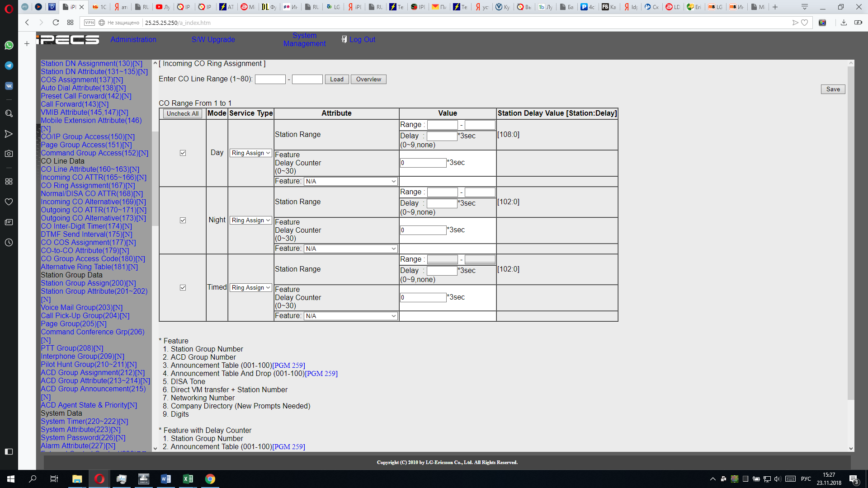
Task: Open Excel from the Windows taskbar
Action: tap(188, 479)
